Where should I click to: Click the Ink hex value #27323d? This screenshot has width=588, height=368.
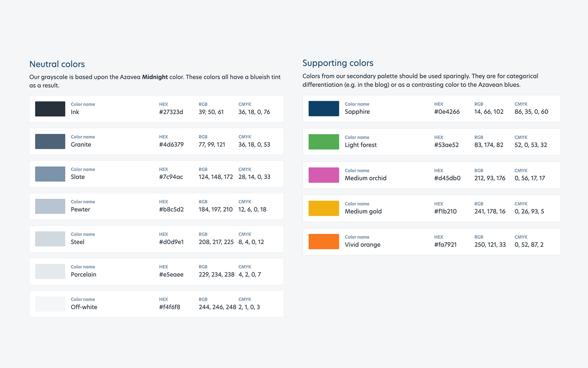point(171,112)
